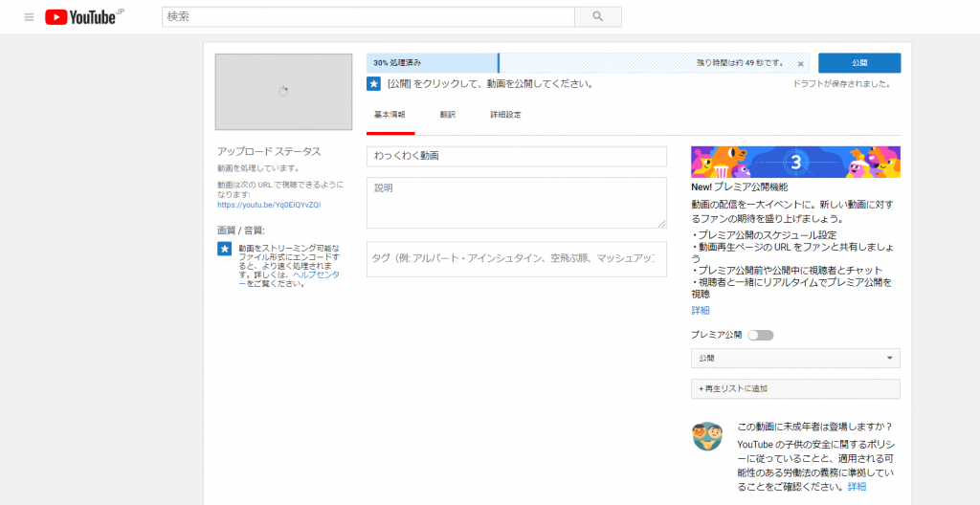Image resolution: width=980 pixels, height=505 pixels.
Task: Click the 説明 description text area
Action: click(x=516, y=203)
